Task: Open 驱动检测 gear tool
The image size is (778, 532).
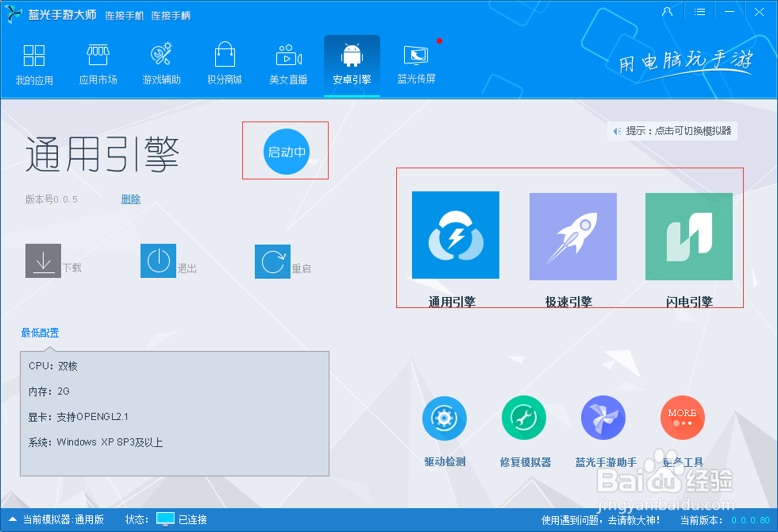Action: 444,418
